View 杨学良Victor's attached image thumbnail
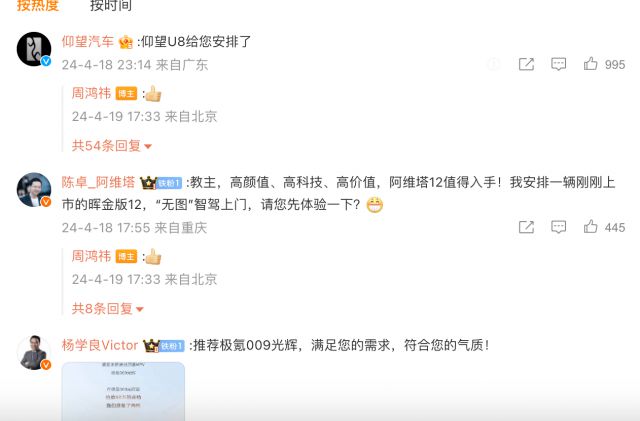Screen dimensions: 640x421 point(123,391)
